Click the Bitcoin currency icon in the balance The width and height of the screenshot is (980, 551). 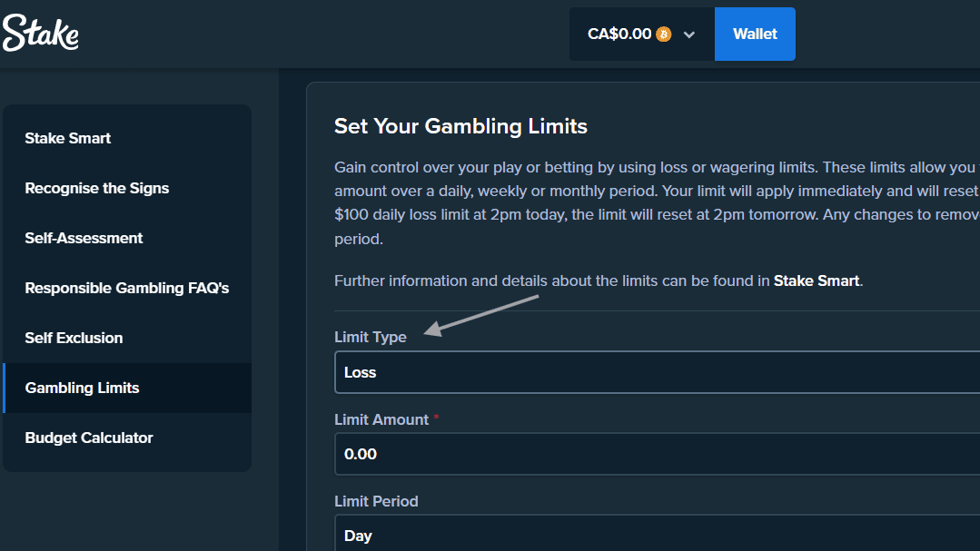coord(663,33)
